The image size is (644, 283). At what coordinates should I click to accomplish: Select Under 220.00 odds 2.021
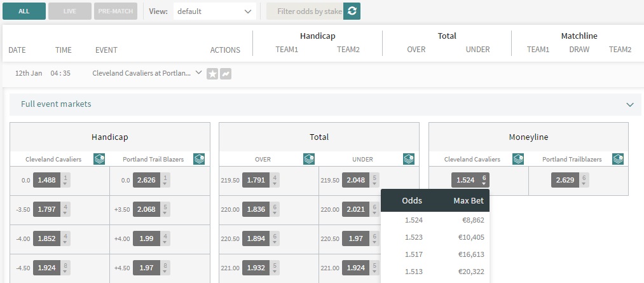[x=355, y=209]
